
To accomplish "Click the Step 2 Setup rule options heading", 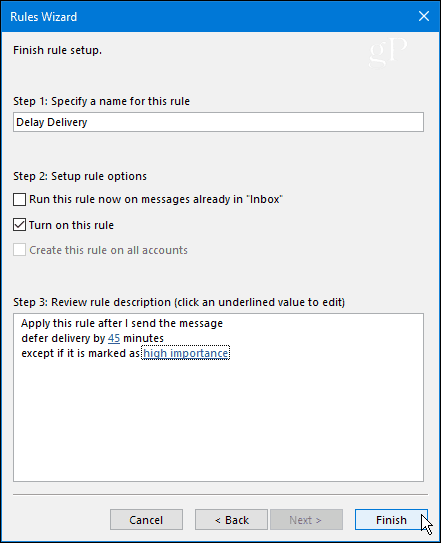I will click(80, 176).
